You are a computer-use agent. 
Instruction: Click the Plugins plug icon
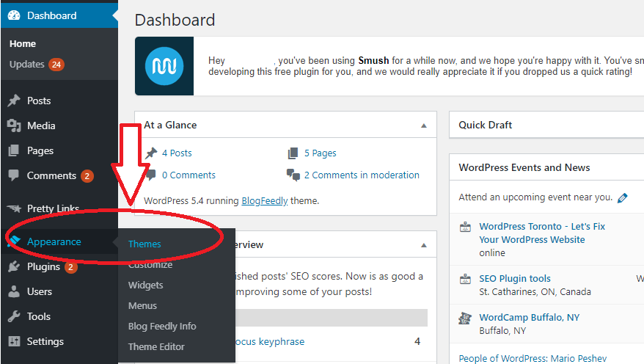click(x=14, y=266)
